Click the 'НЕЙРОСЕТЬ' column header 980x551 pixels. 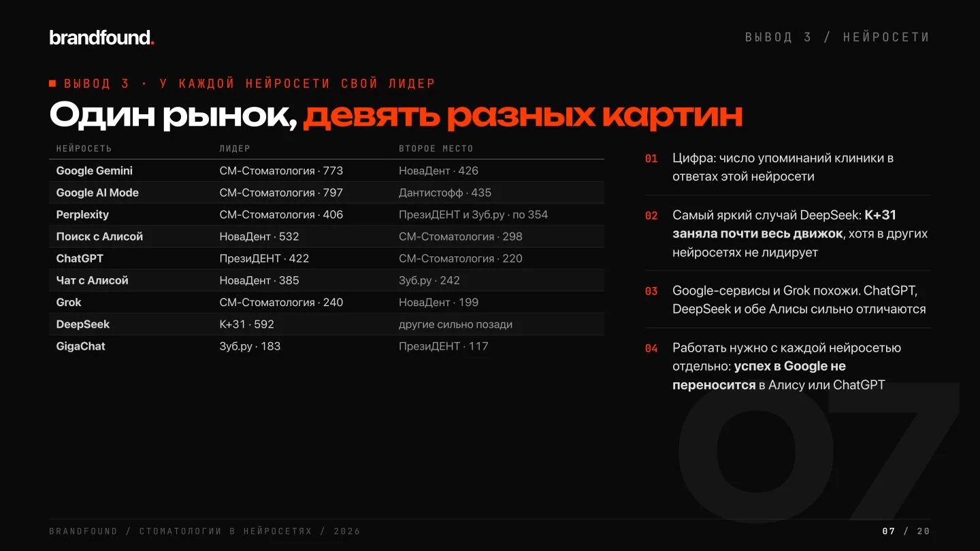point(84,148)
